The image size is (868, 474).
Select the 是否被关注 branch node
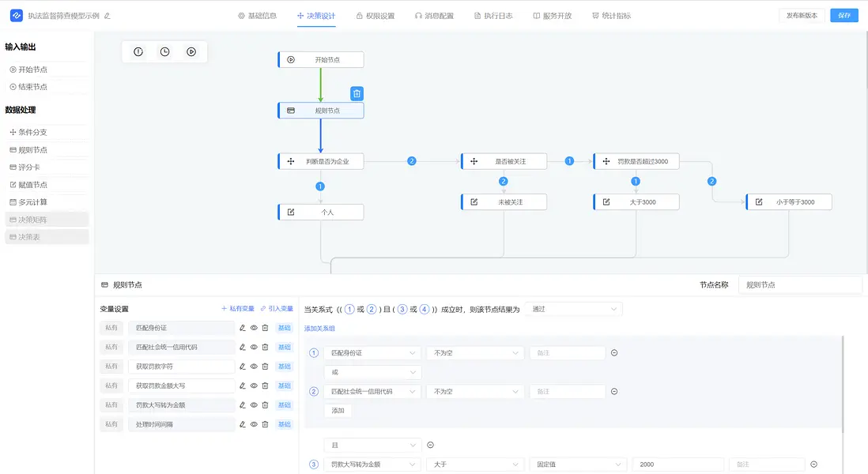504,161
